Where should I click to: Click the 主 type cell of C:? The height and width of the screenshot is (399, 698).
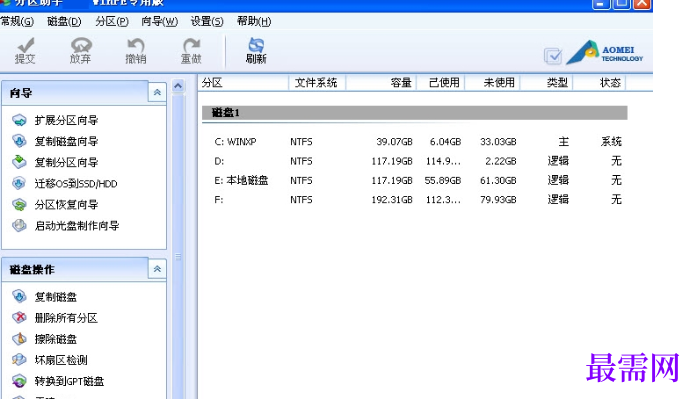point(564,142)
